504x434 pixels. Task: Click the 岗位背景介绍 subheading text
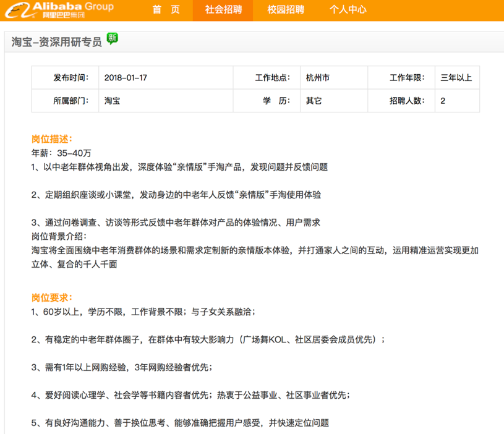point(59,236)
